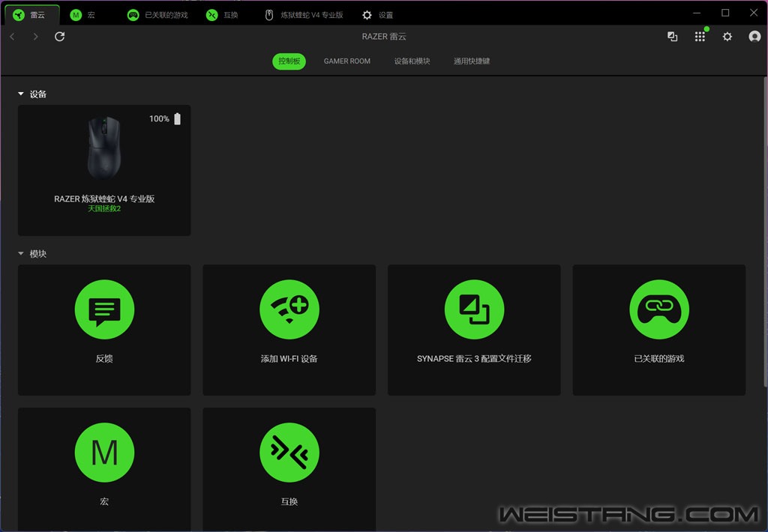Open the settings gear icon at top right
The width and height of the screenshot is (768, 532).
point(727,37)
